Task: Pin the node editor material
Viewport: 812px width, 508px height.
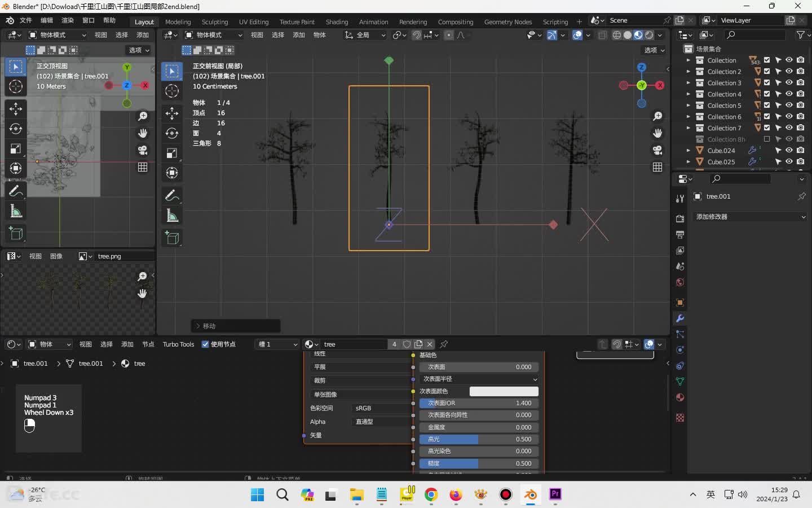Action: [x=444, y=344]
